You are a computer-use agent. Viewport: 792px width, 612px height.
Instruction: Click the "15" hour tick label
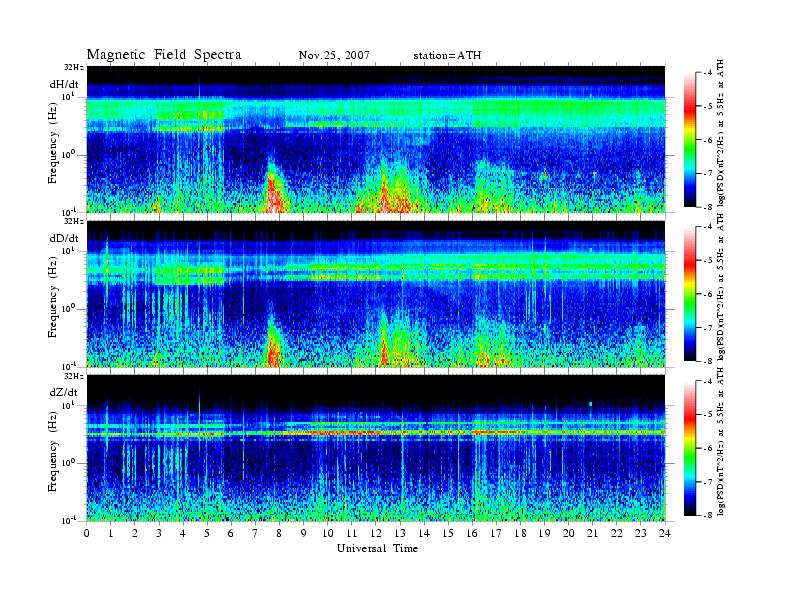point(448,534)
